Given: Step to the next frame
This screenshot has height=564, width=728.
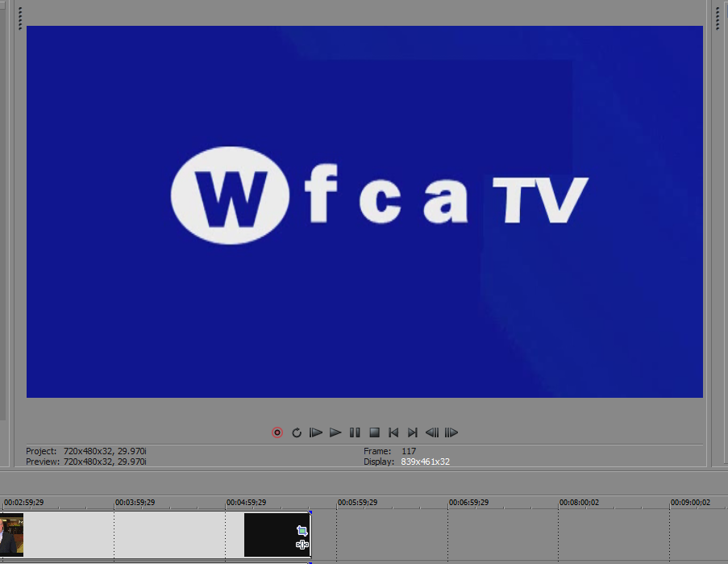Looking at the screenshot, I should (451, 432).
